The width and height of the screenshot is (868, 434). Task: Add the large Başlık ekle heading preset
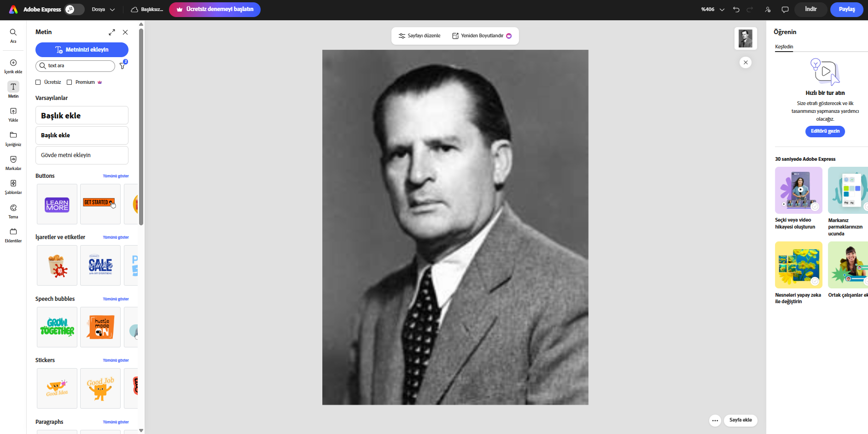[82, 115]
